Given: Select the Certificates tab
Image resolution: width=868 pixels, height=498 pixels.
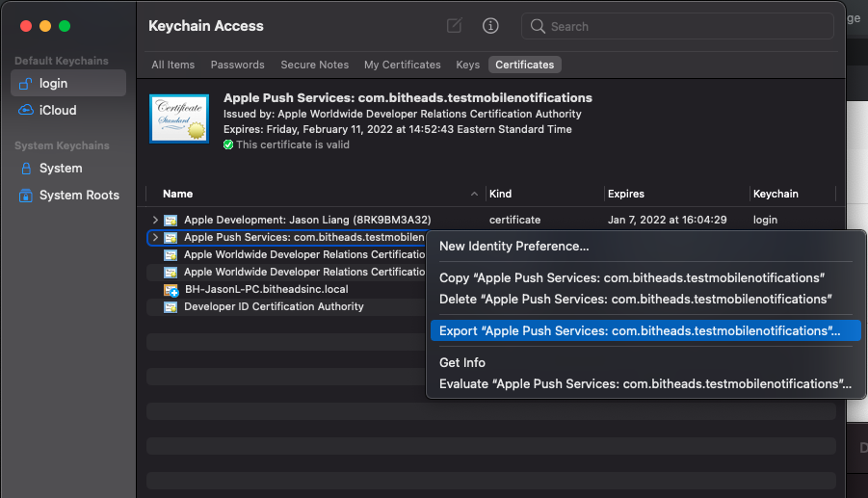Looking at the screenshot, I should point(525,65).
